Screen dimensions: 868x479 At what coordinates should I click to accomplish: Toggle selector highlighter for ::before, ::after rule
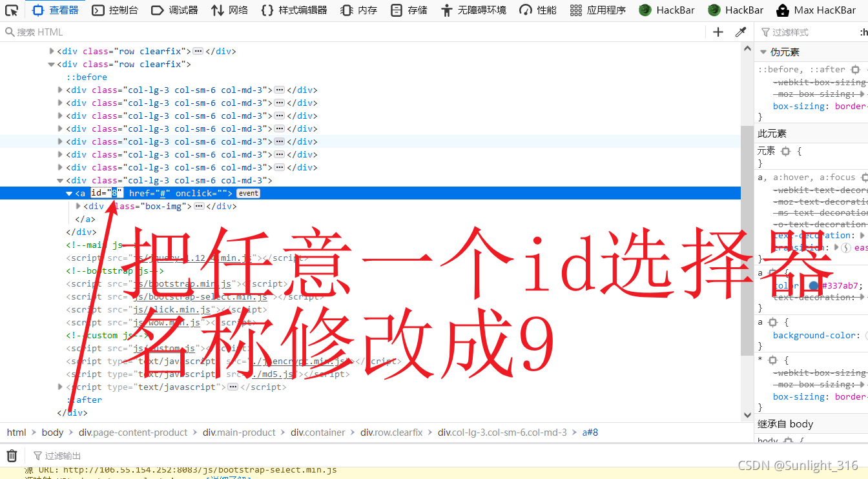(x=855, y=69)
